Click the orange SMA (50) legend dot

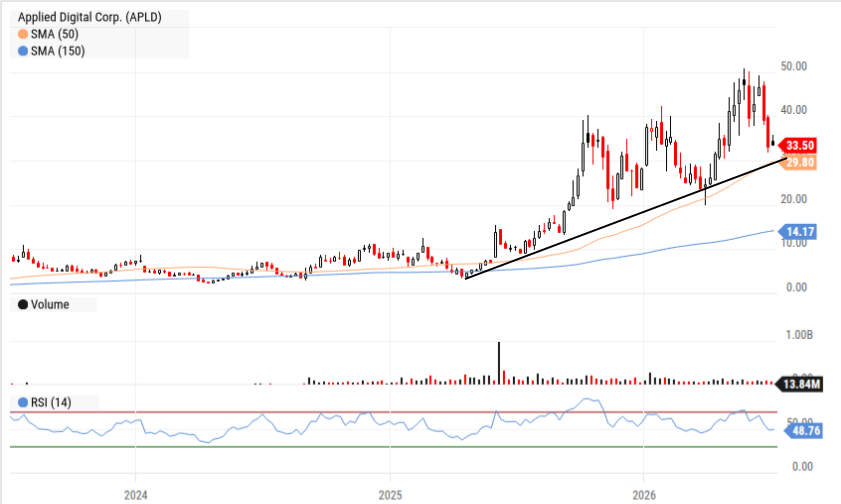click(x=23, y=34)
